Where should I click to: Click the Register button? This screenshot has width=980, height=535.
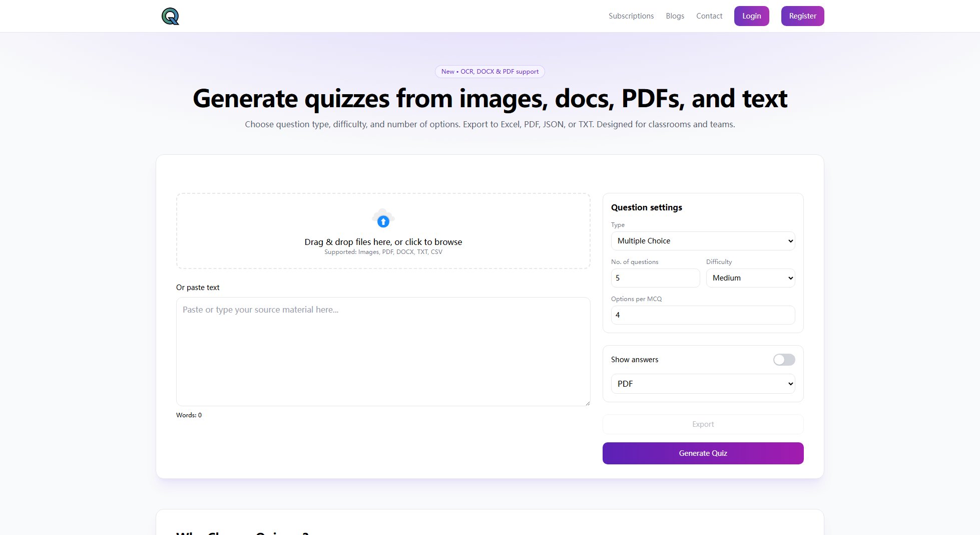(802, 16)
